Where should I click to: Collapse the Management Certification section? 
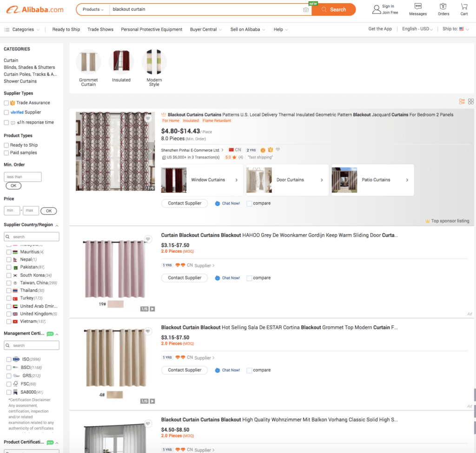pos(57,334)
